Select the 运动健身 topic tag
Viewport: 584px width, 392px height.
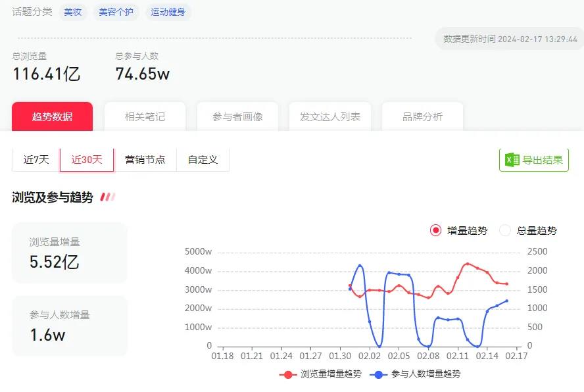click(x=168, y=12)
